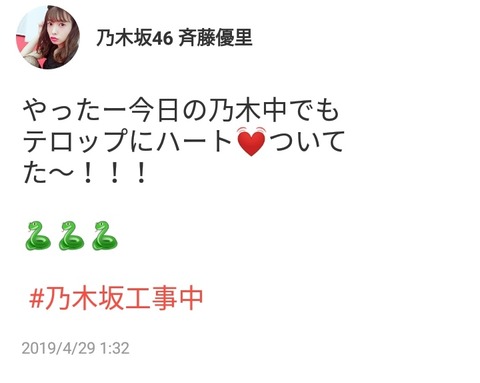The width and height of the screenshot is (480, 383).
Task: Click the message line starting with やったー
Action: [x=181, y=110]
